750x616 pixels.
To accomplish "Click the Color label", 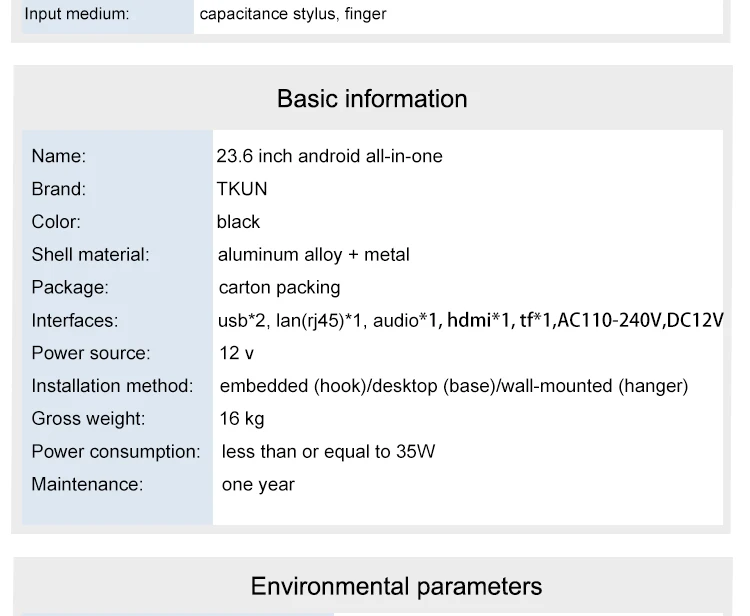I will (x=56, y=222).
